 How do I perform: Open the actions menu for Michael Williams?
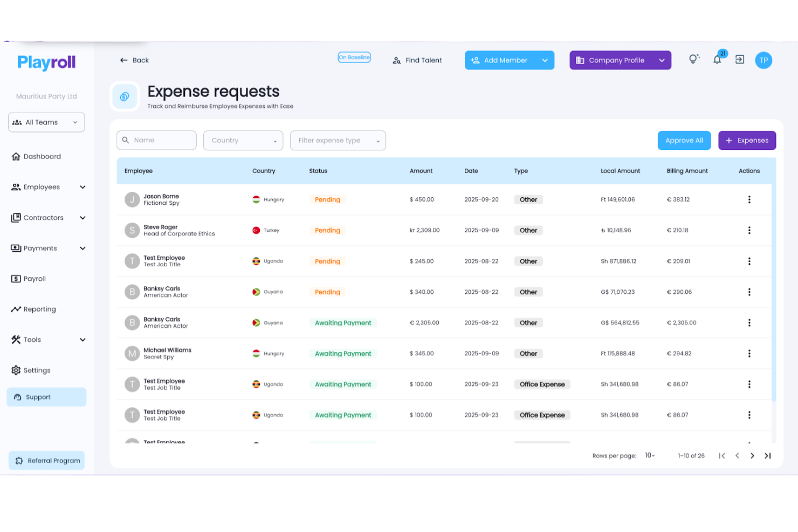[x=749, y=353]
